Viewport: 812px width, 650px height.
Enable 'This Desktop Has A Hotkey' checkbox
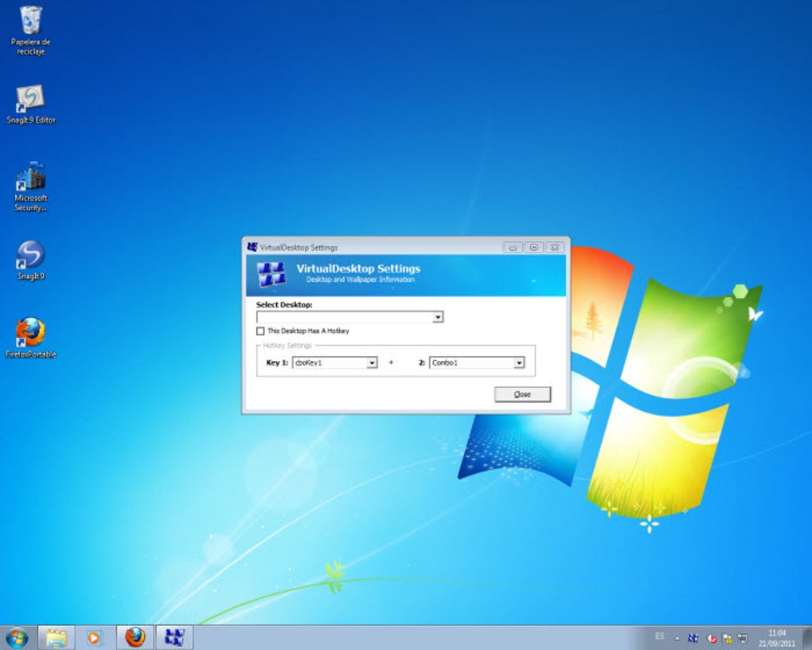[x=260, y=331]
